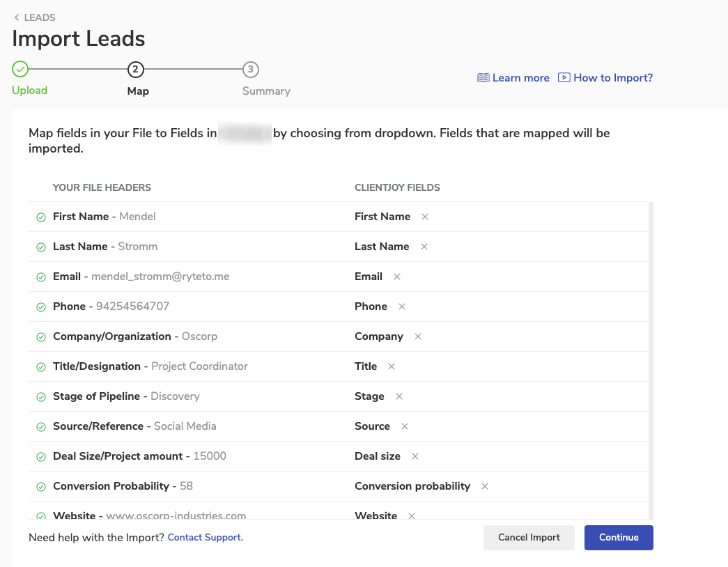Click the green check next to Stage of Pipeline
Viewport: 728px width, 567px height.
click(x=41, y=397)
